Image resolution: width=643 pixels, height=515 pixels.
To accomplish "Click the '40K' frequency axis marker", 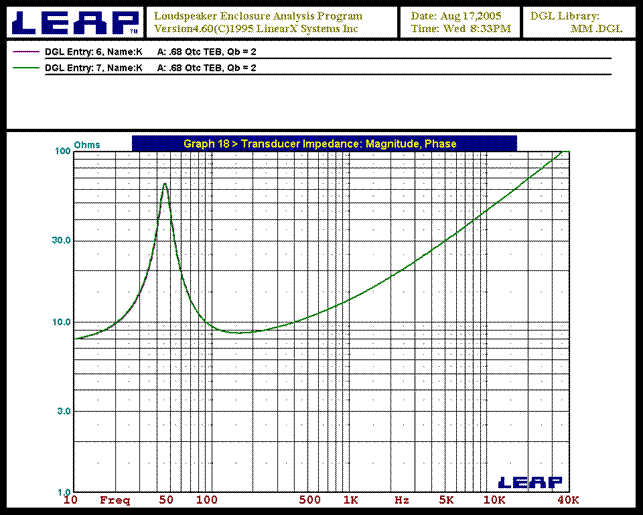I will point(568,499).
